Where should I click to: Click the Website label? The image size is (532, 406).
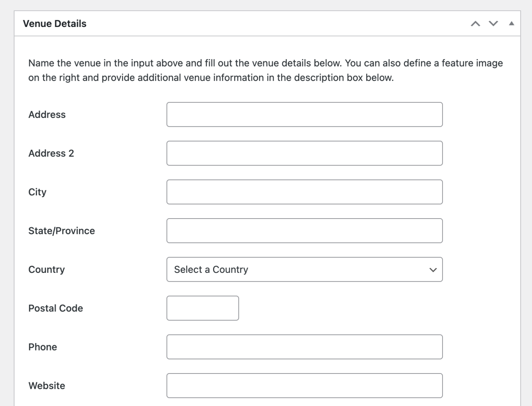[47, 386]
